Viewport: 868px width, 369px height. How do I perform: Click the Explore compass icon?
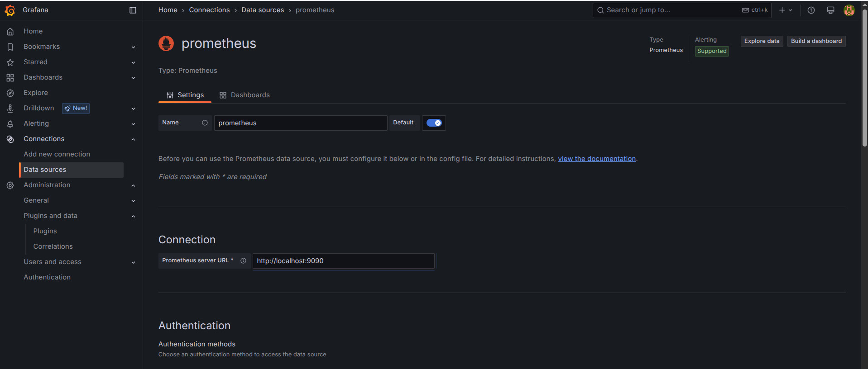coord(10,93)
